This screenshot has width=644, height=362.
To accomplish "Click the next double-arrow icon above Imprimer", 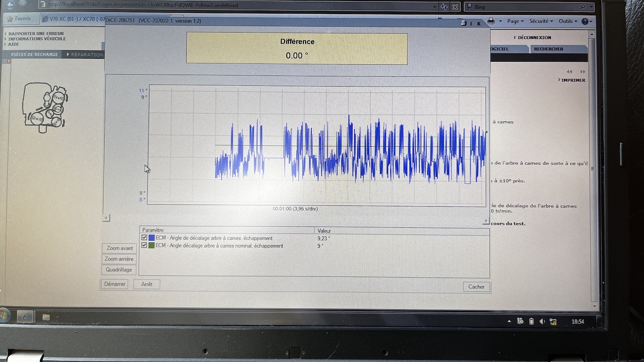I will click(583, 72).
